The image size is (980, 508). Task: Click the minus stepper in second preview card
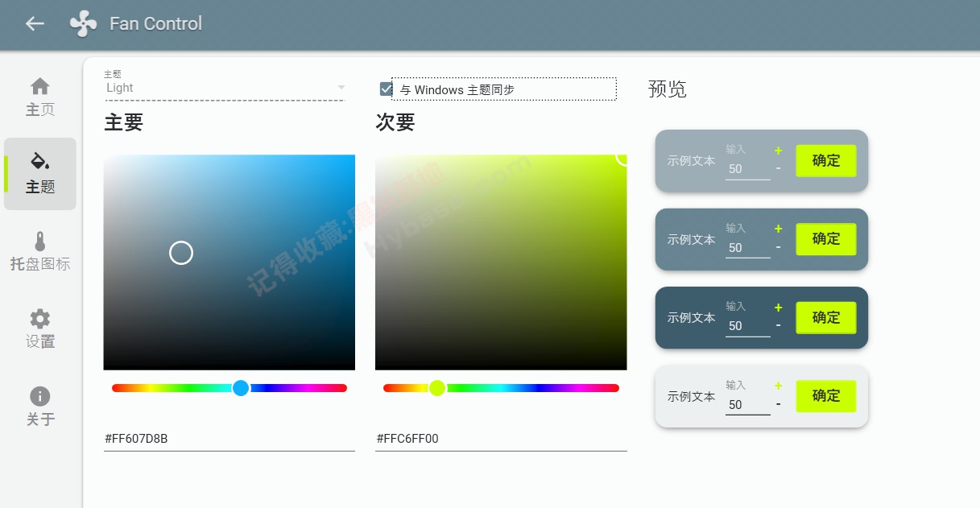[778, 248]
